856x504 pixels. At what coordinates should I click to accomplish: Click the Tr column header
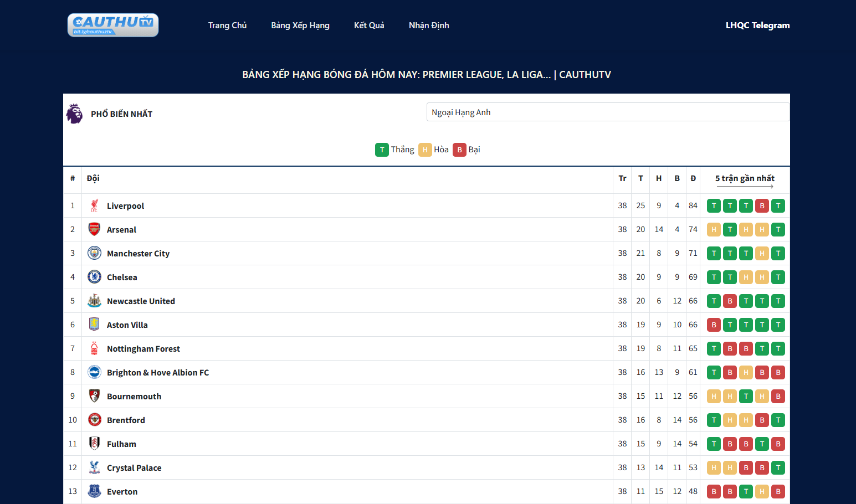pyautogui.click(x=622, y=178)
